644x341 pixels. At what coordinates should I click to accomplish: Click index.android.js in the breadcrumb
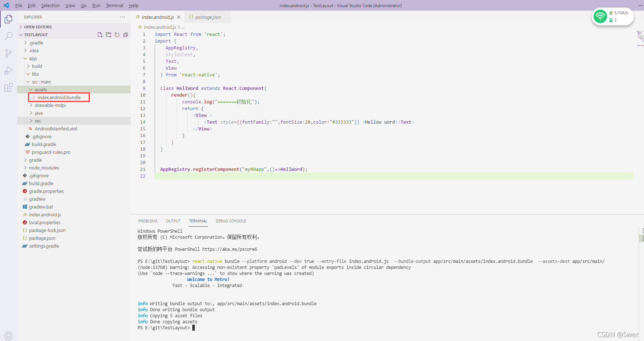tap(160, 27)
